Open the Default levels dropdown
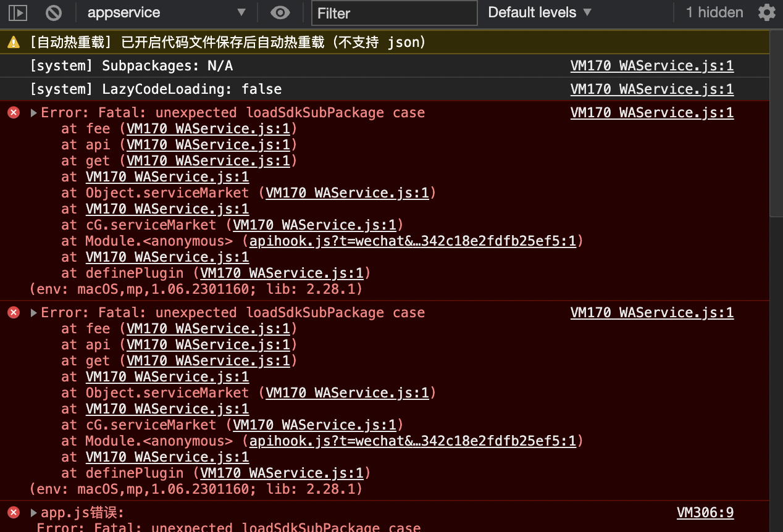783x532 pixels. click(540, 12)
